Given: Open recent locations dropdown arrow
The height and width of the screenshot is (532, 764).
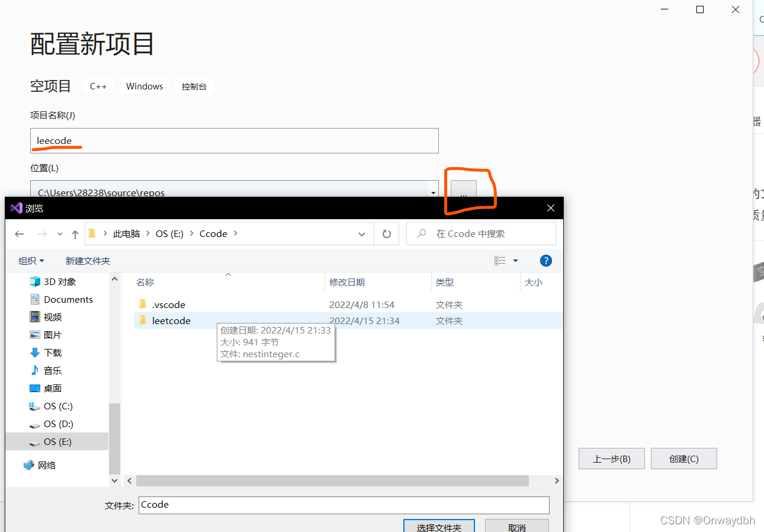Looking at the screenshot, I should click(60, 234).
